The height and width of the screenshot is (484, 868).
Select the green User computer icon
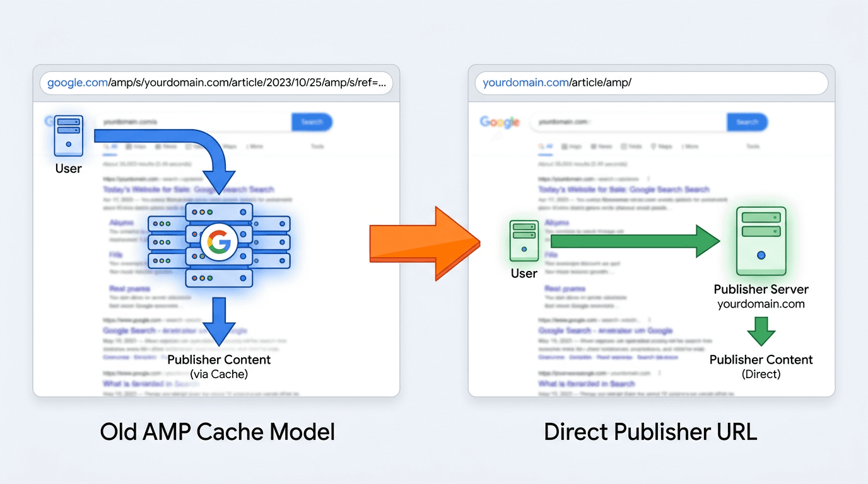(524, 241)
